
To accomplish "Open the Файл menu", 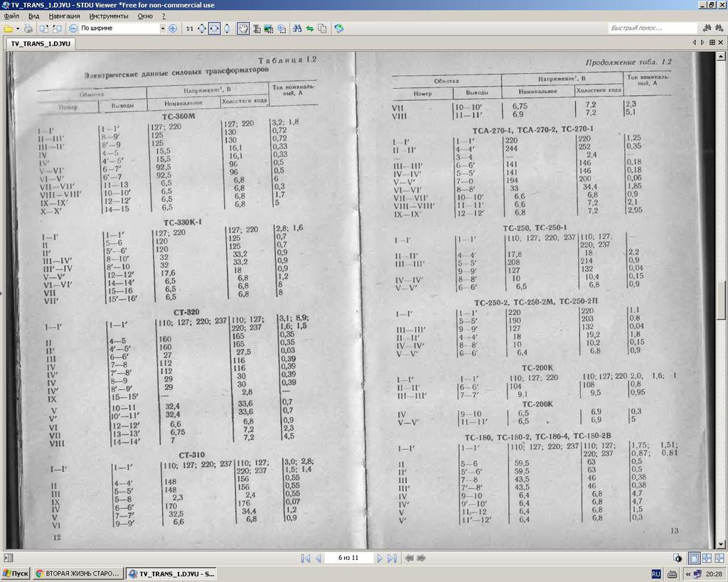I will pyautogui.click(x=11, y=16).
